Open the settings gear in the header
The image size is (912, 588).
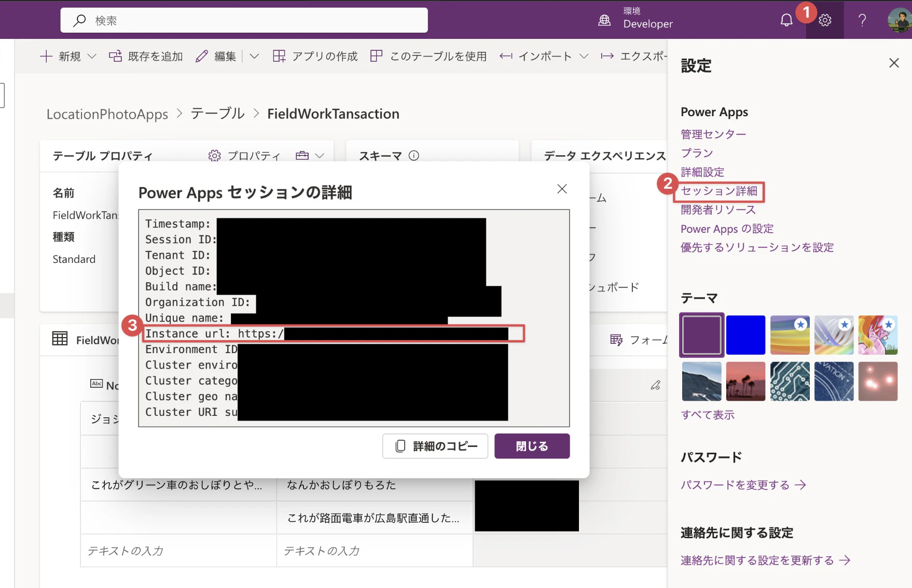coord(825,20)
